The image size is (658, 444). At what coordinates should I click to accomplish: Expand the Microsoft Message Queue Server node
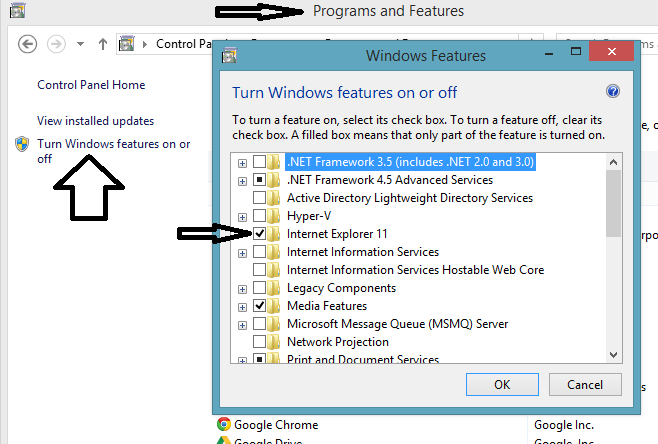pos(242,325)
